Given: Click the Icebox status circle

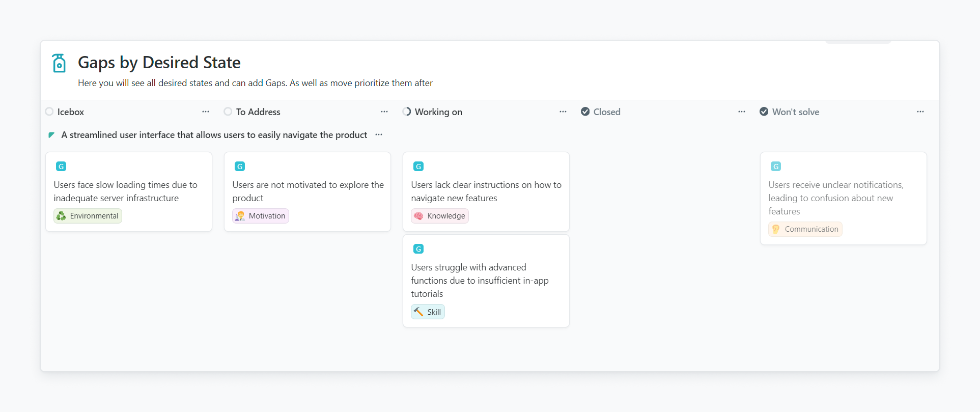Looking at the screenshot, I should pyautogui.click(x=49, y=112).
